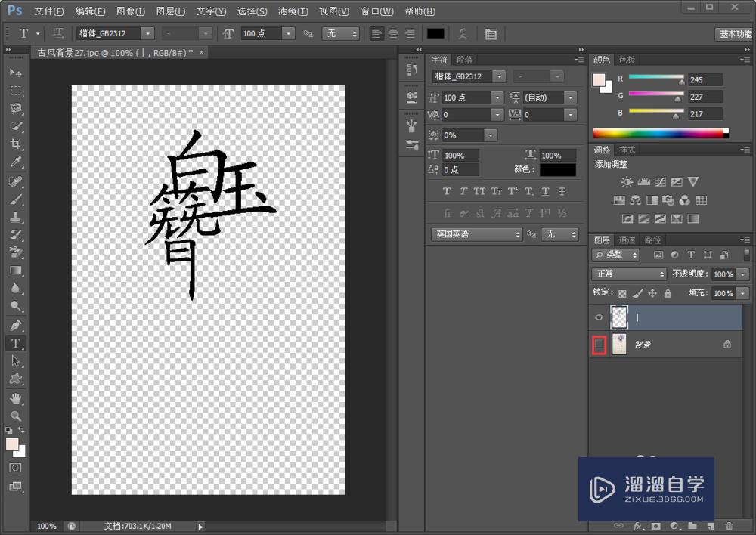Select the Hand tool
The height and width of the screenshot is (535, 756).
tap(15, 398)
